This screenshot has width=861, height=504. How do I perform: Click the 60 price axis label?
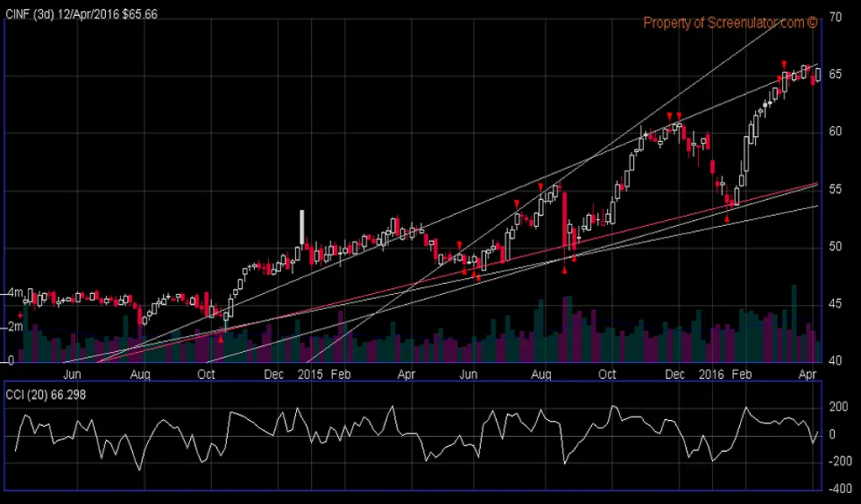pyautogui.click(x=835, y=132)
